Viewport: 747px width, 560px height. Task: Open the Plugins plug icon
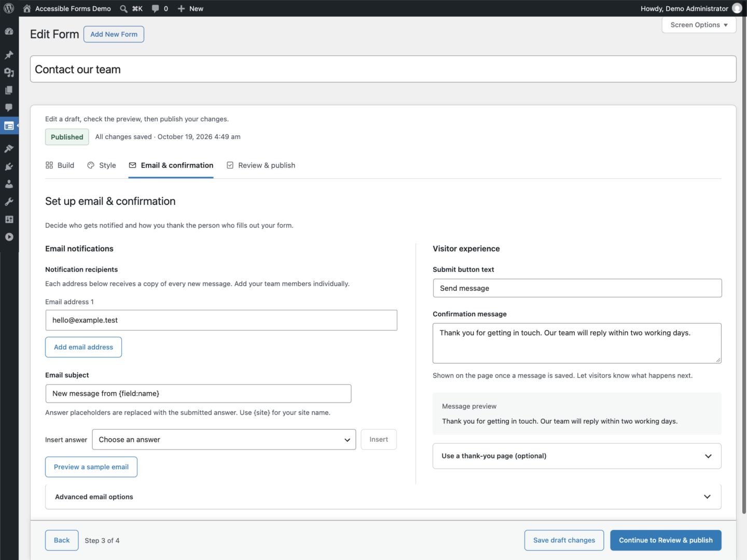[x=9, y=166]
